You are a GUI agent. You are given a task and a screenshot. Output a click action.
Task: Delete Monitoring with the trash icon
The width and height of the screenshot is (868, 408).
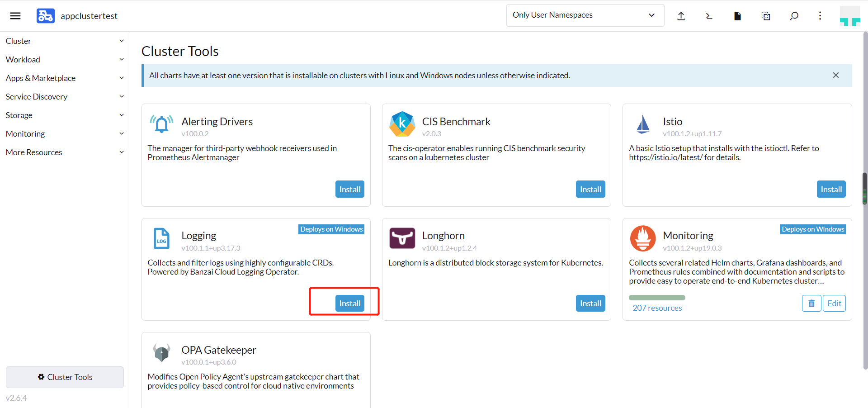point(811,303)
